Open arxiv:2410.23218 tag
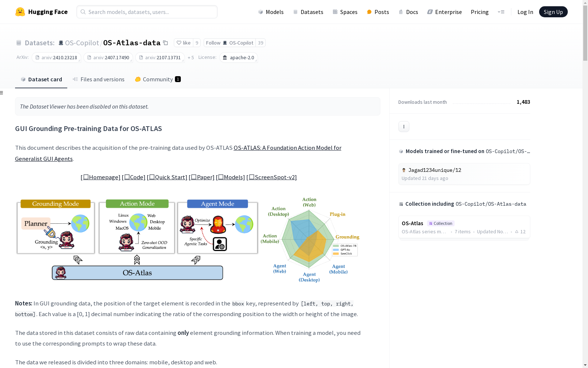588x368 pixels. coord(56,58)
